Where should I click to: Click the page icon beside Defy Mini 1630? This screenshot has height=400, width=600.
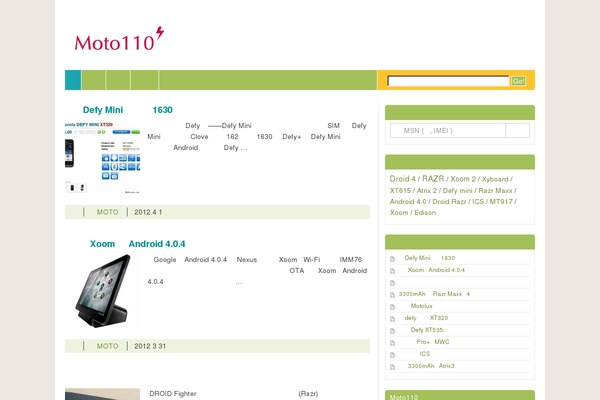click(x=392, y=259)
